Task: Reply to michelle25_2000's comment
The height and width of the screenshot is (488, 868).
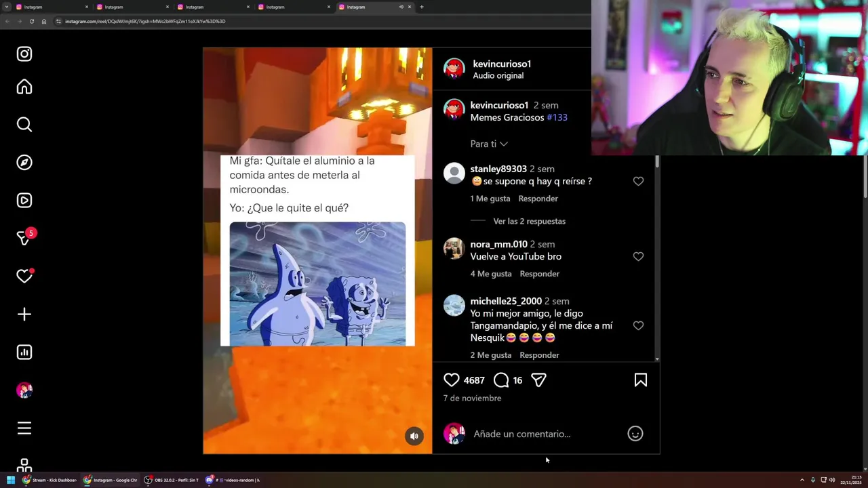Action: point(539,355)
